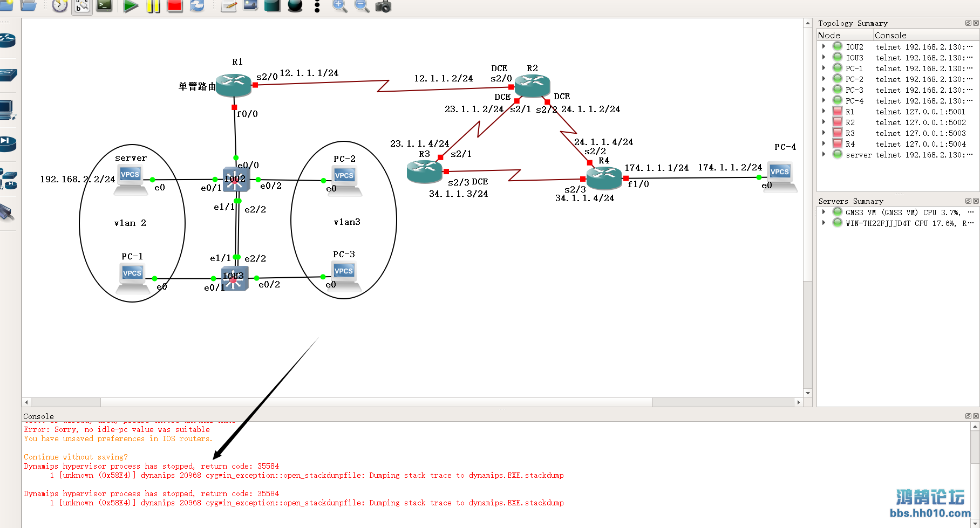Viewport: 980px width, 528px height.
Task: Select PC-3 row in Topology Summary
Action: (x=898, y=90)
